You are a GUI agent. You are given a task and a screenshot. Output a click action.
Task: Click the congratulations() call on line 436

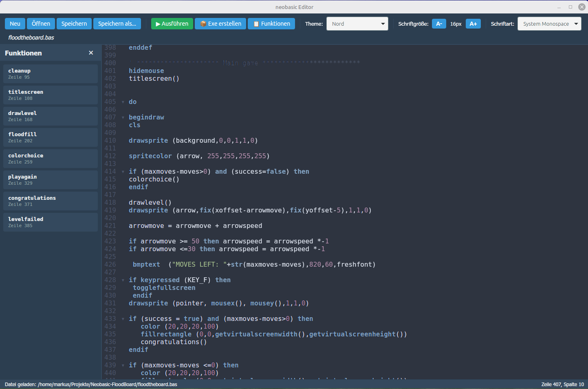tap(174, 342)
